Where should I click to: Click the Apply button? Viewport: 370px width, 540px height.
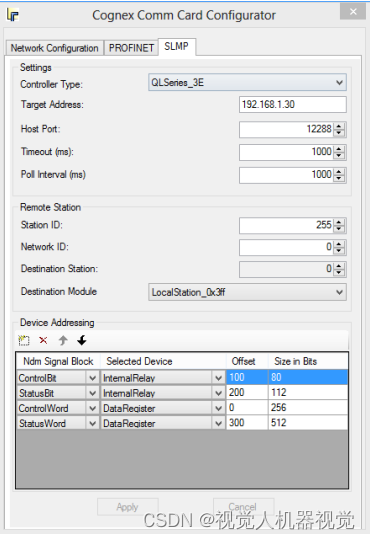(x=127, y=507)
